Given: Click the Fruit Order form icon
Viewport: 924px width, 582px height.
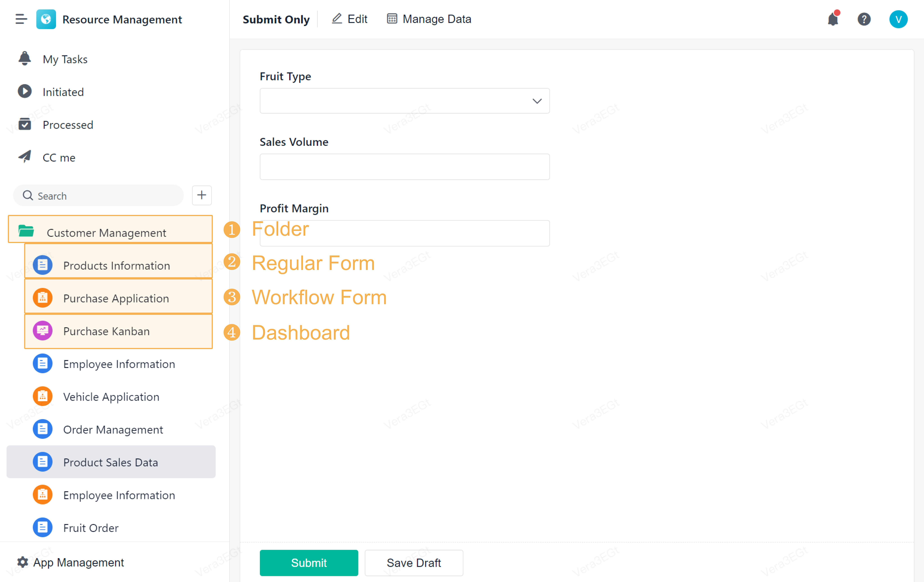Looking at the screenshot, I should 42,528.
